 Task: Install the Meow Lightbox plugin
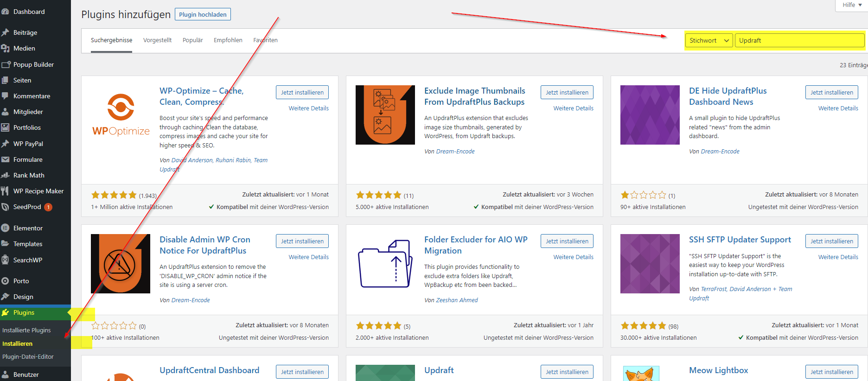click(x=832, y=372)
